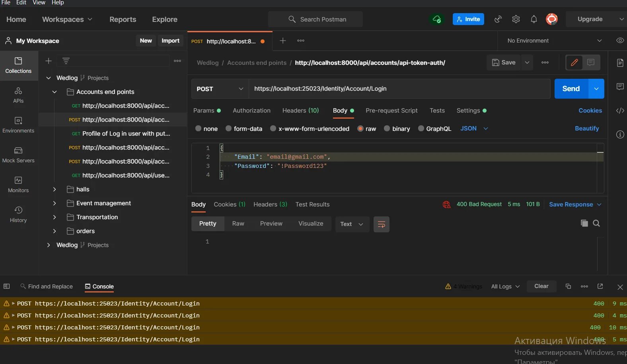Open the All Logs filter dropdown
The height and width of the screenshot is (364, 627).
505,286
